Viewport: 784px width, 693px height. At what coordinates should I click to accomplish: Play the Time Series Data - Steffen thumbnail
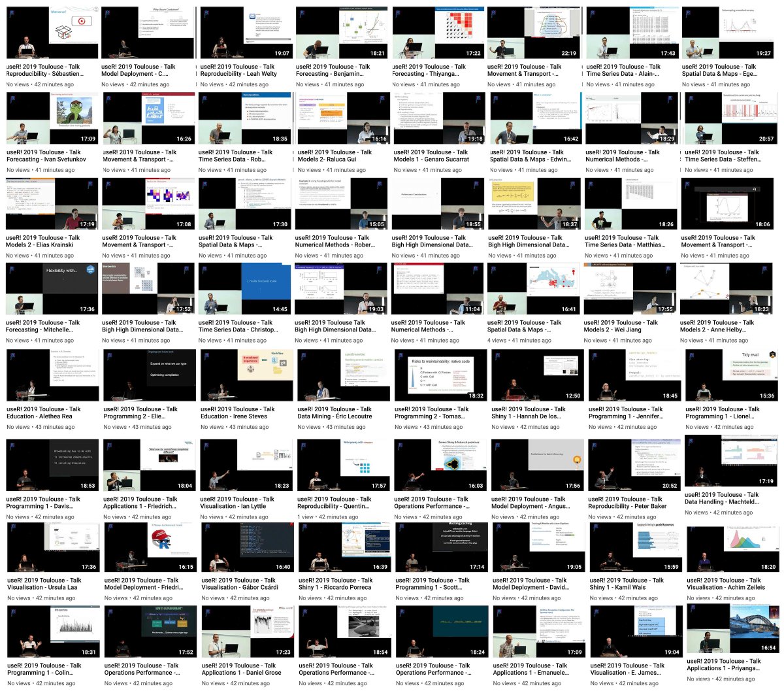pos(730,118)
